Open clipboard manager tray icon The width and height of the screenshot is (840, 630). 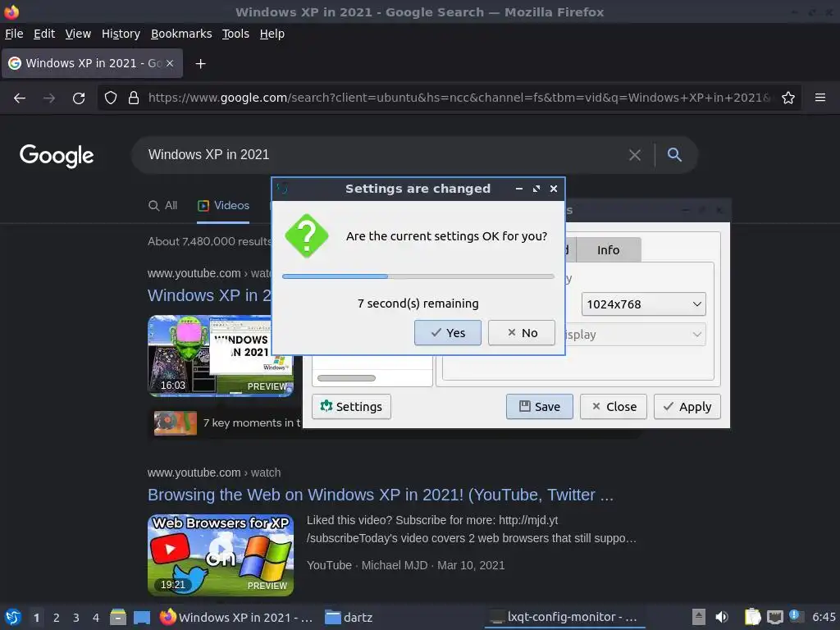(x=753, y=617)
